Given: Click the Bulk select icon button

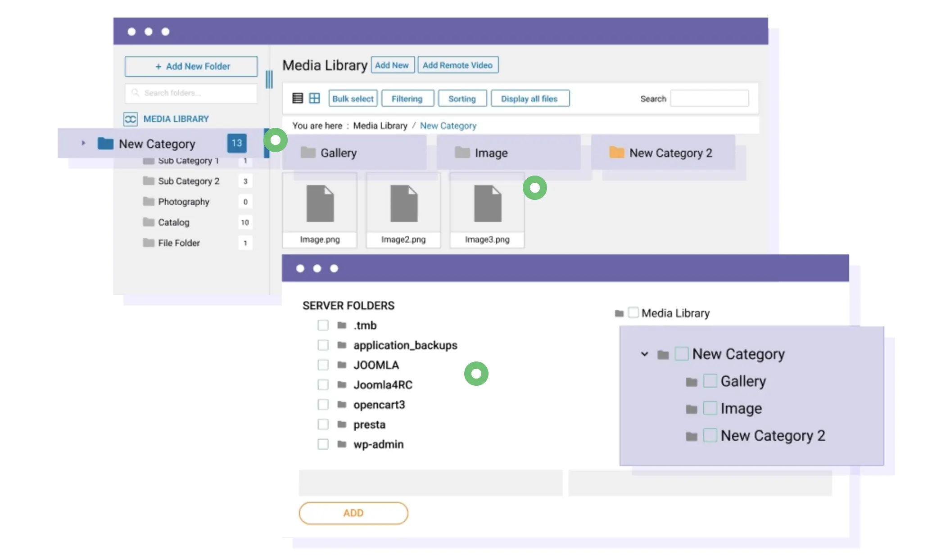Looking at the screenshot, I should (x=352, y=98).
